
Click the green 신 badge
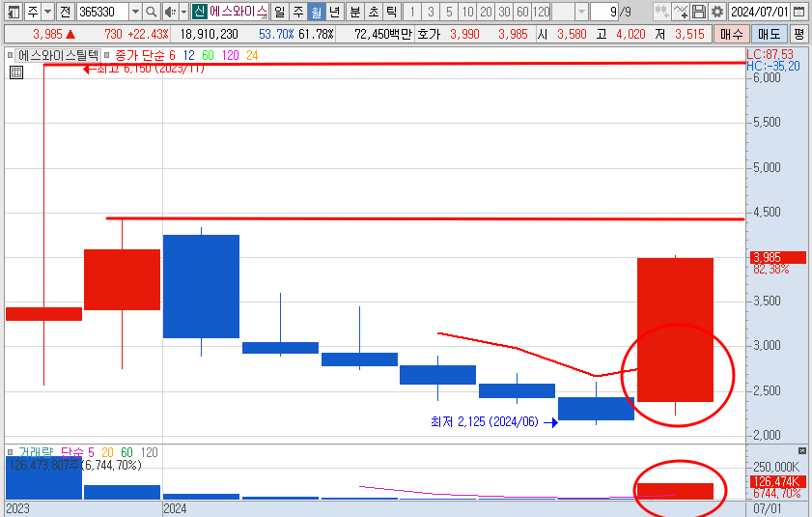199,12
